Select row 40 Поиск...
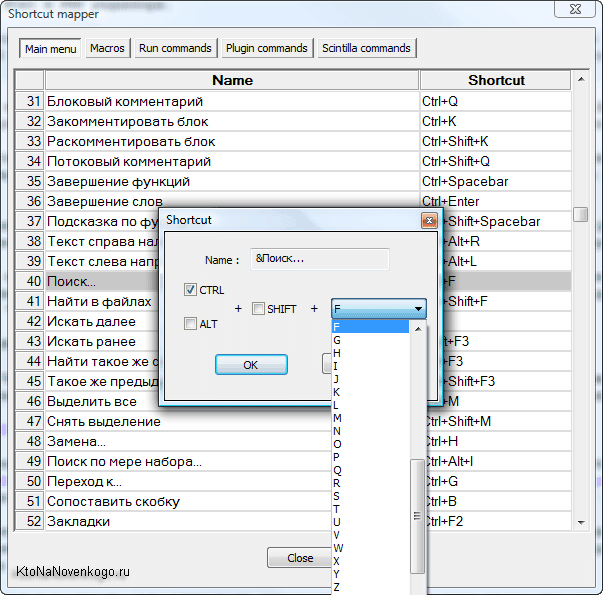Screen dimensions: 603x595 tap(102, 282)
